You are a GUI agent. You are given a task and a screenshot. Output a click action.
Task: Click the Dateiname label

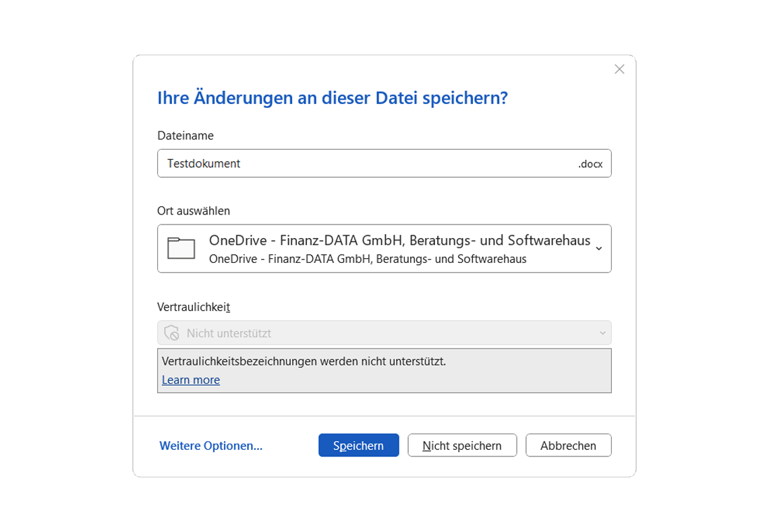(x=186, y=135)
